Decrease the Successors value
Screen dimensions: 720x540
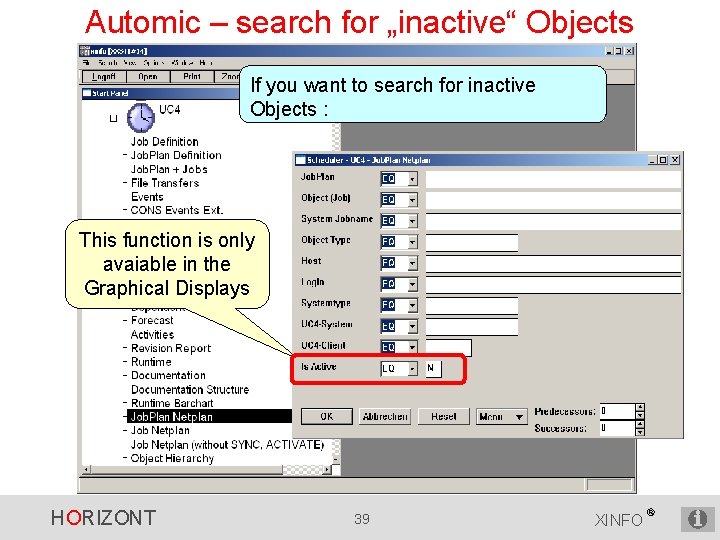(640, 432)
